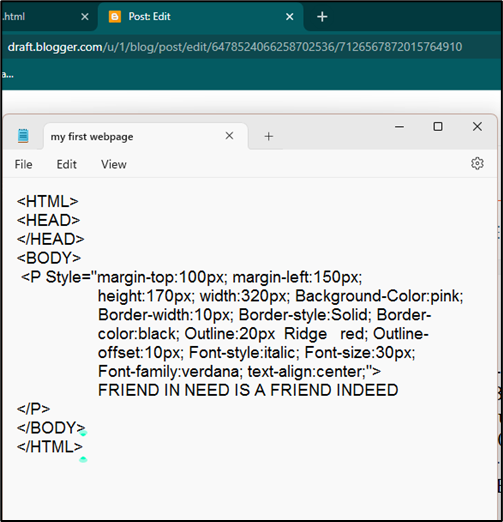This screenshot has width=503, height=522.
Task: Maximize the Notepad window
Action: click(438, 127)
